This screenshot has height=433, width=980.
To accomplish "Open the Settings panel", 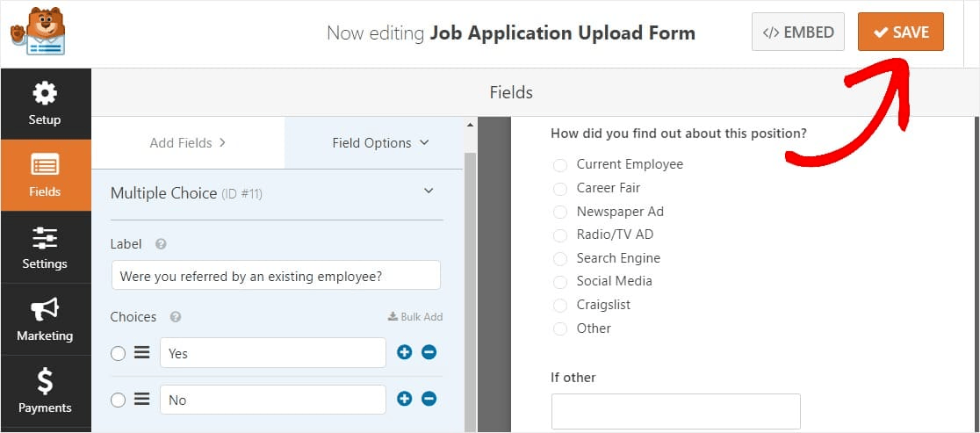I will click(45, 248).
